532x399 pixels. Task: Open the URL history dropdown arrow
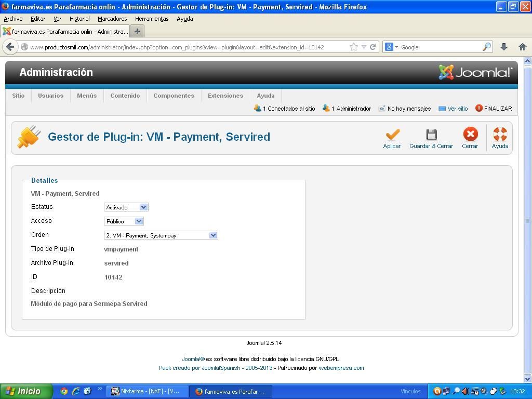364,47
